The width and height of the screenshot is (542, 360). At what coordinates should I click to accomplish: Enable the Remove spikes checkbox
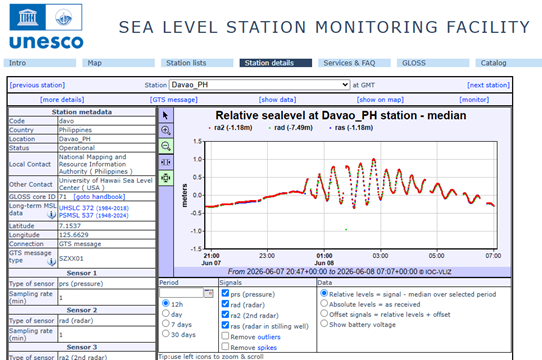[225, 346]
